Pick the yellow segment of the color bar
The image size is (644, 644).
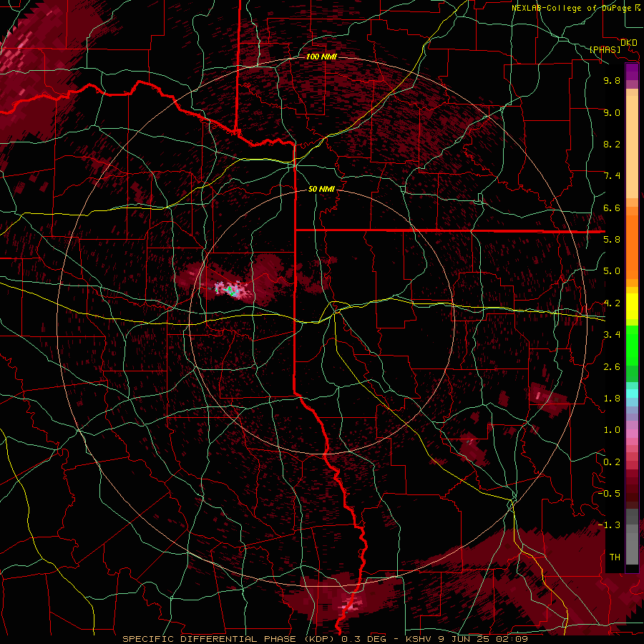(632, 306)
